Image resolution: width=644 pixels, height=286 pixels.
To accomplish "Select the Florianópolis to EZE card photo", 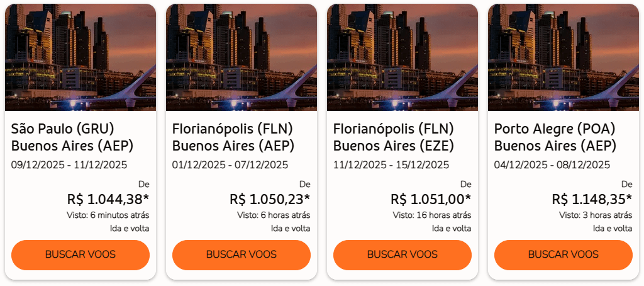I will [x=402, y=57].
